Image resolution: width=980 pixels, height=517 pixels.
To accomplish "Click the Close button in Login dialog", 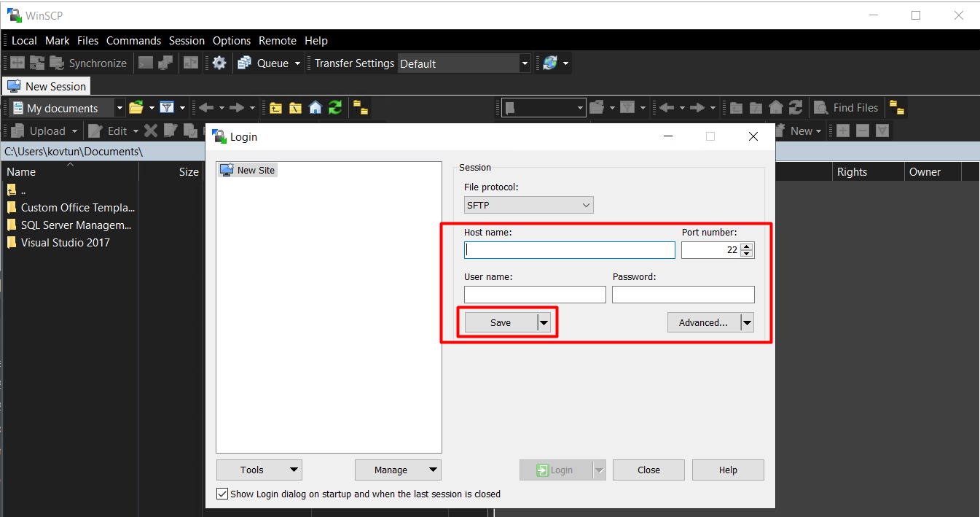I will 648,470.
